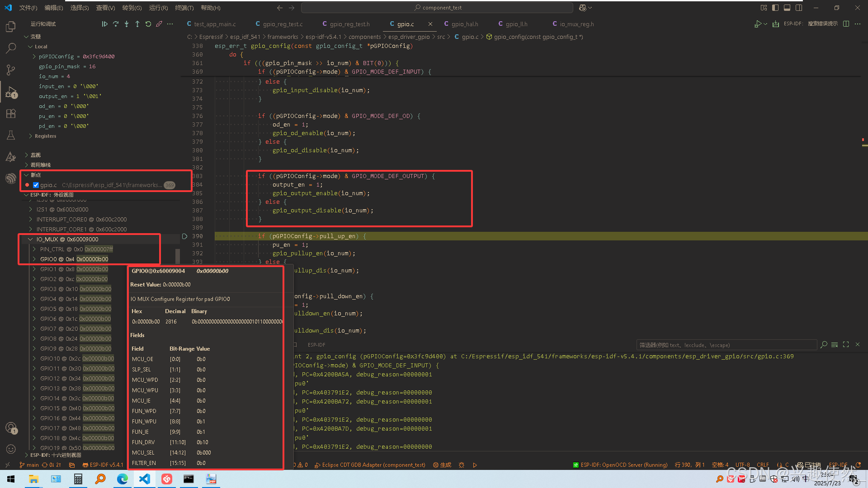Expand the Registers group
The height and width of the screenshot is (488, 868).
30,136
